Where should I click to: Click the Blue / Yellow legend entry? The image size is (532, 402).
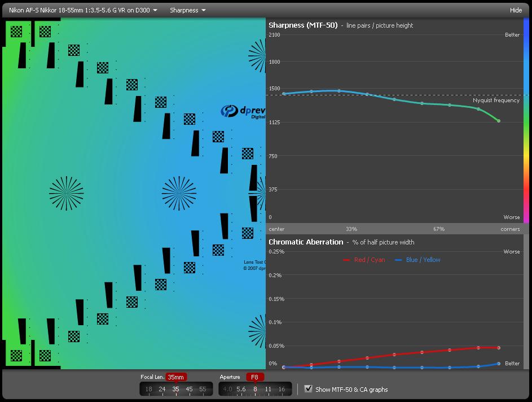point(417,260)
